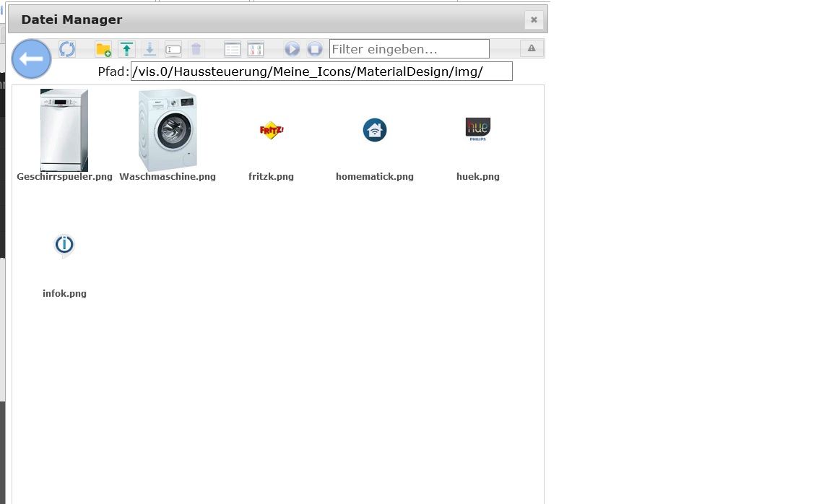Click the play preview button

(x=292, y=49)
